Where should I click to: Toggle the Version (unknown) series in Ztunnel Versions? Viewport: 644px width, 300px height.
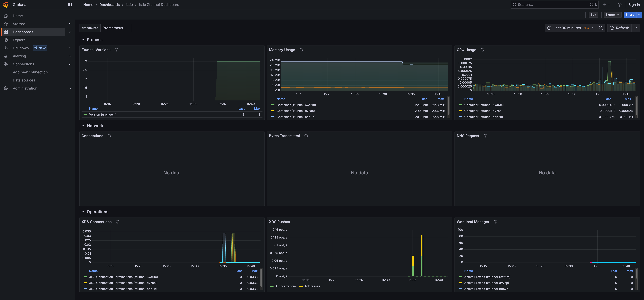[x=103, y=114]
